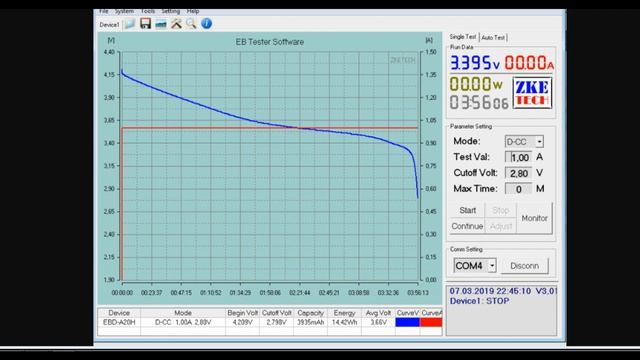Click the D-CC 1,00A 2,80V mode cell
The image size is (640, 360).
(183, 322)
